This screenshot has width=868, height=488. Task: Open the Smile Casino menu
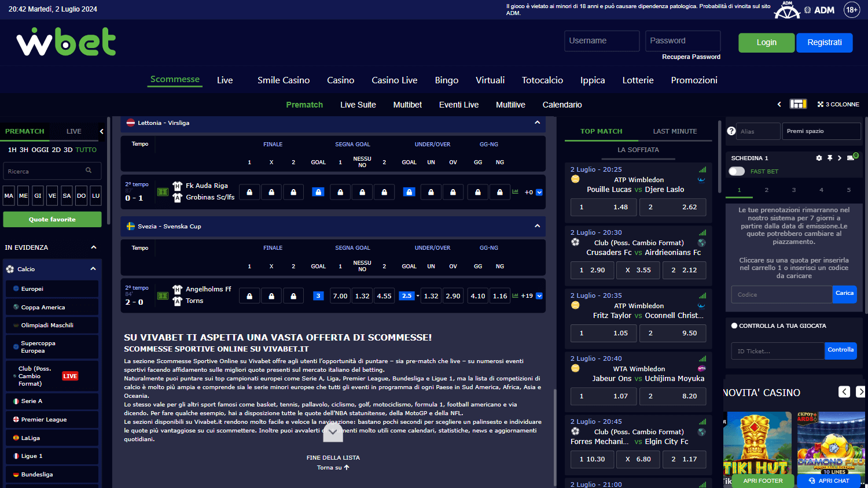pos(284,80)
